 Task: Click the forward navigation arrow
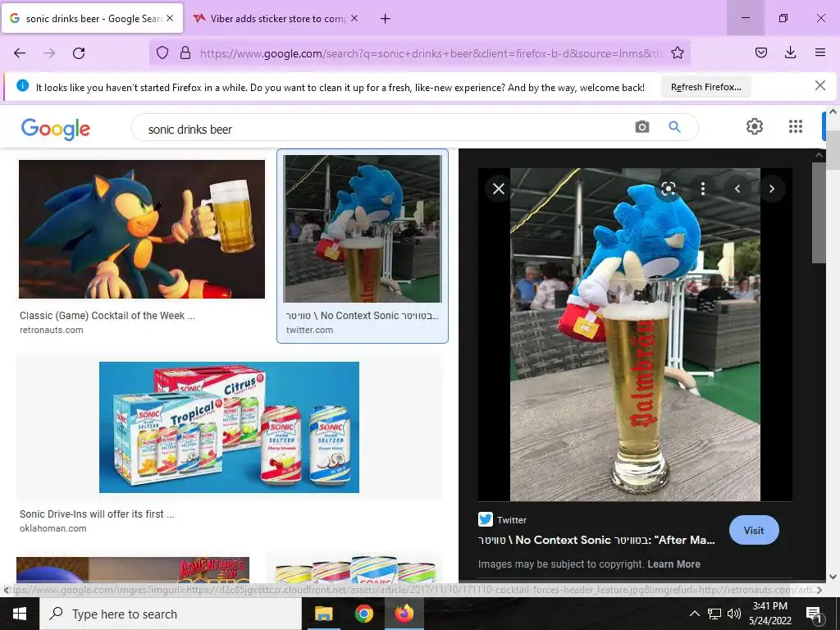(x=49, y=53)
